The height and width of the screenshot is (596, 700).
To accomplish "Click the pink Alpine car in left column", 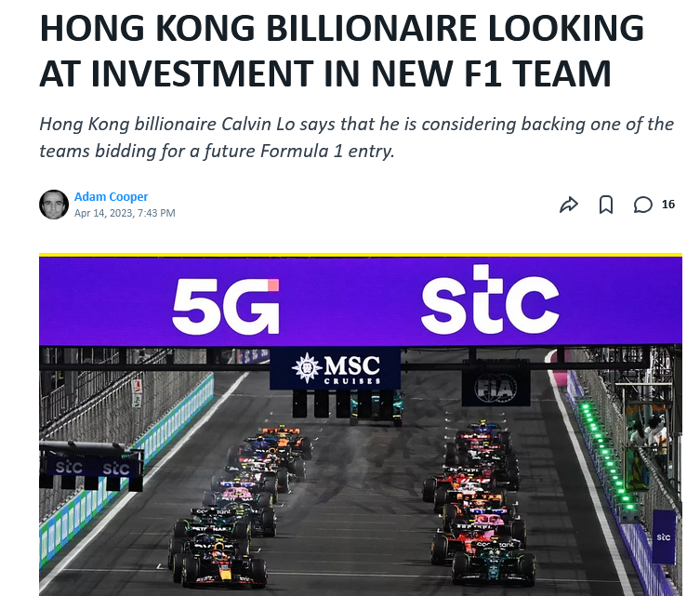I will (x=240, y=496).
